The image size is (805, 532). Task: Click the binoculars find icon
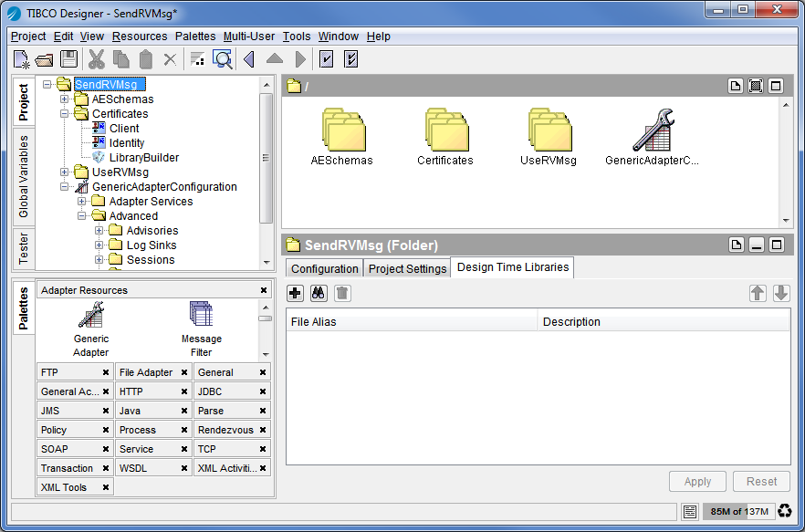tap(319, 293)
